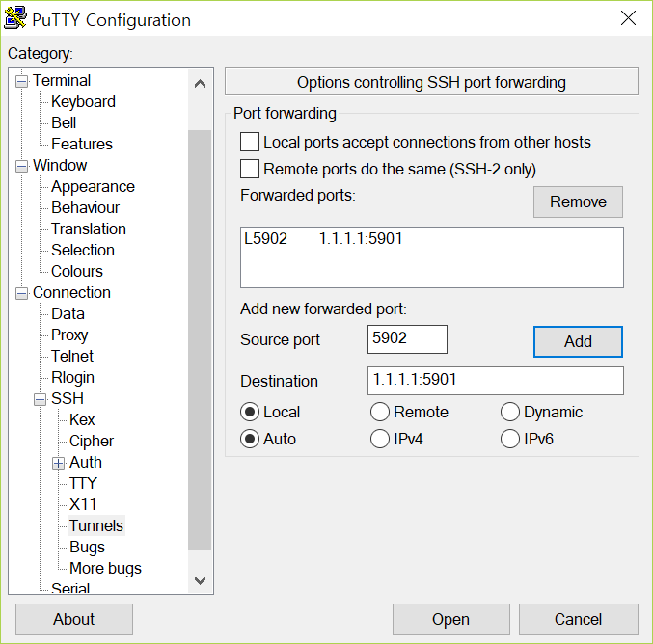Open the Auth settings category
653x644 pixels.
click(x=86, y=463)
